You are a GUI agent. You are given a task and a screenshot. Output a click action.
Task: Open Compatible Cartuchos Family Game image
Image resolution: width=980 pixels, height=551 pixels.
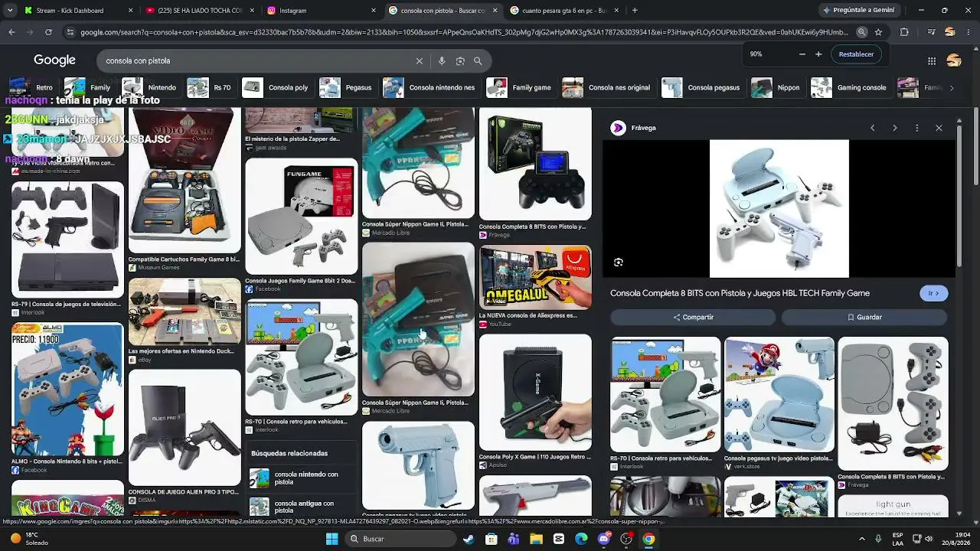pyautogui.click(x=185, y=181)
